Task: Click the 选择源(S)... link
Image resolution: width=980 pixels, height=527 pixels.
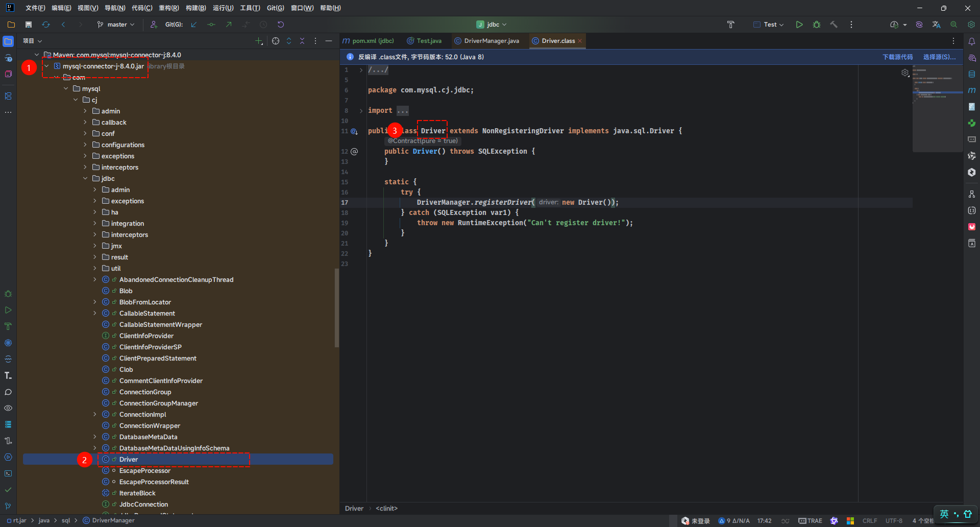Action: [x=939, y=57]
